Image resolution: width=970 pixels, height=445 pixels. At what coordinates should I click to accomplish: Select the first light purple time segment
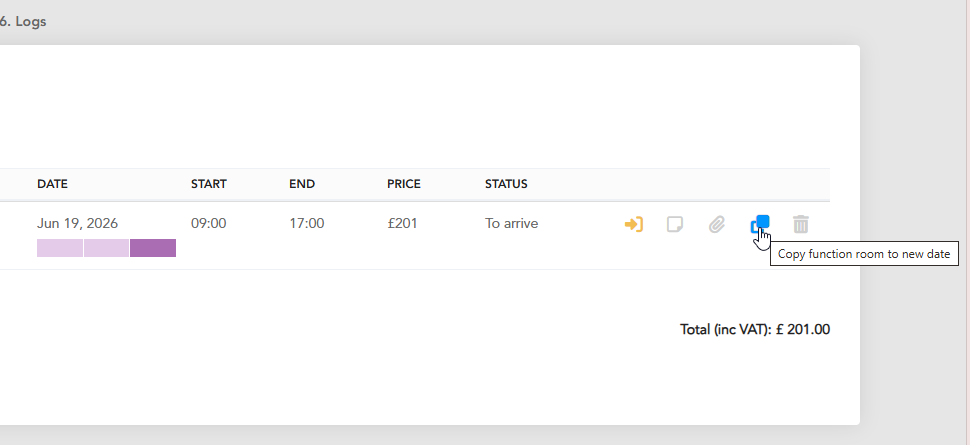coord(60,248)
